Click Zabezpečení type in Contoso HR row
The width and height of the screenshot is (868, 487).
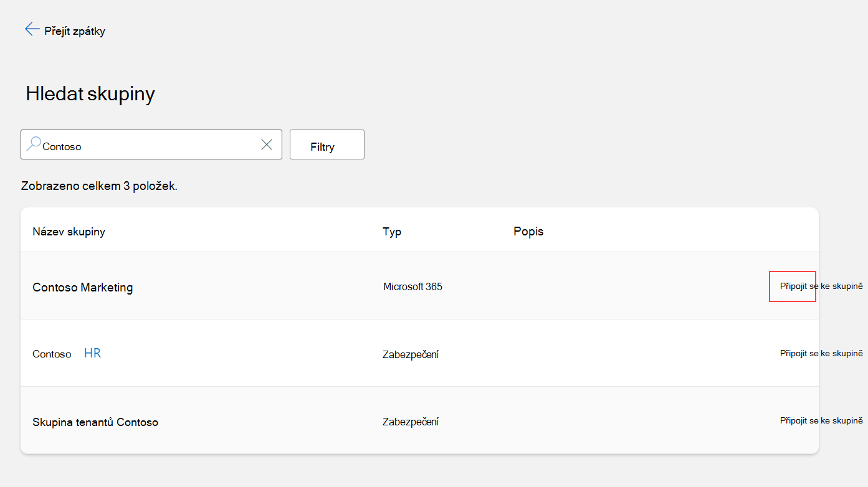coord(411,354)
